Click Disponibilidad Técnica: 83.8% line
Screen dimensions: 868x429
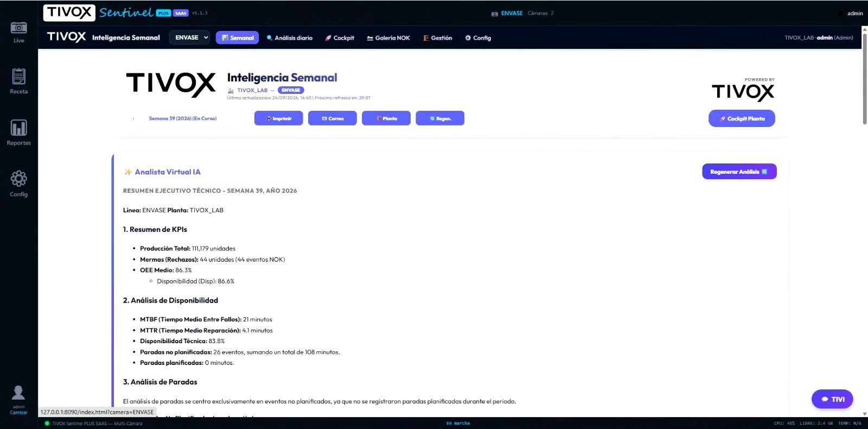coord(182,342)
